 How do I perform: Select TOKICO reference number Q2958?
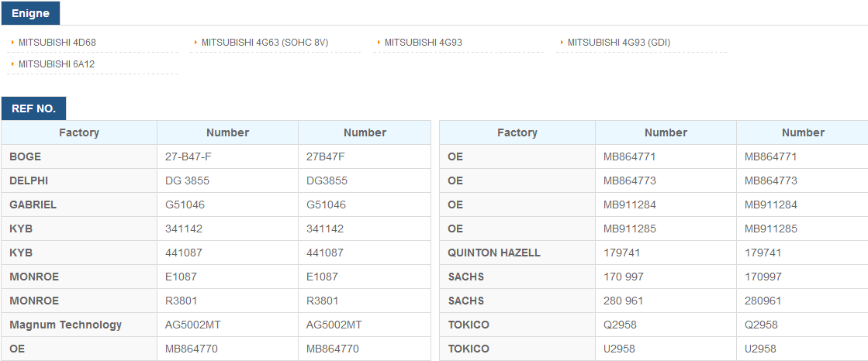620,325
